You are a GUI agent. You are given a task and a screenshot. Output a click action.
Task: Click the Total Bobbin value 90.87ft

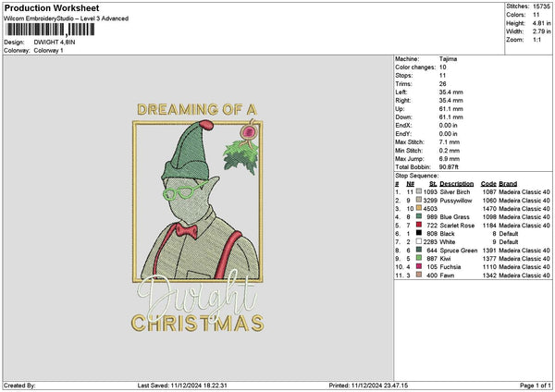pyautogui.click(x=449, y=167)
